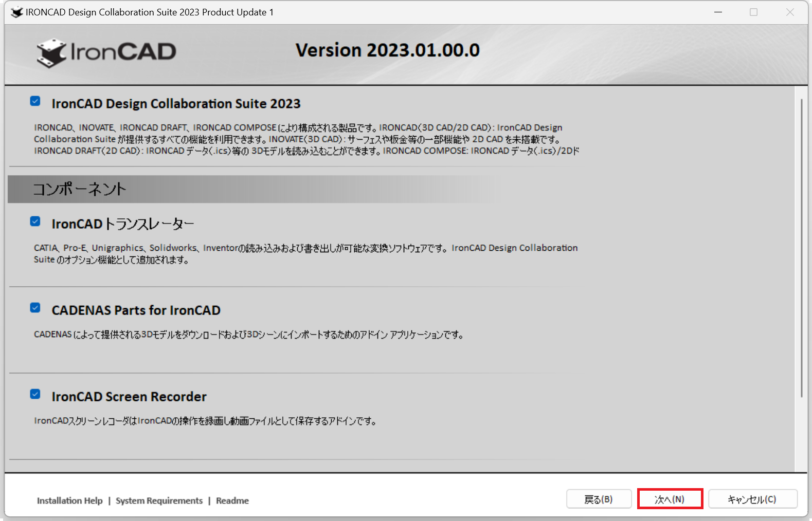Open the Installation Help link
812x521 pixels.
(x=69, y=500)
